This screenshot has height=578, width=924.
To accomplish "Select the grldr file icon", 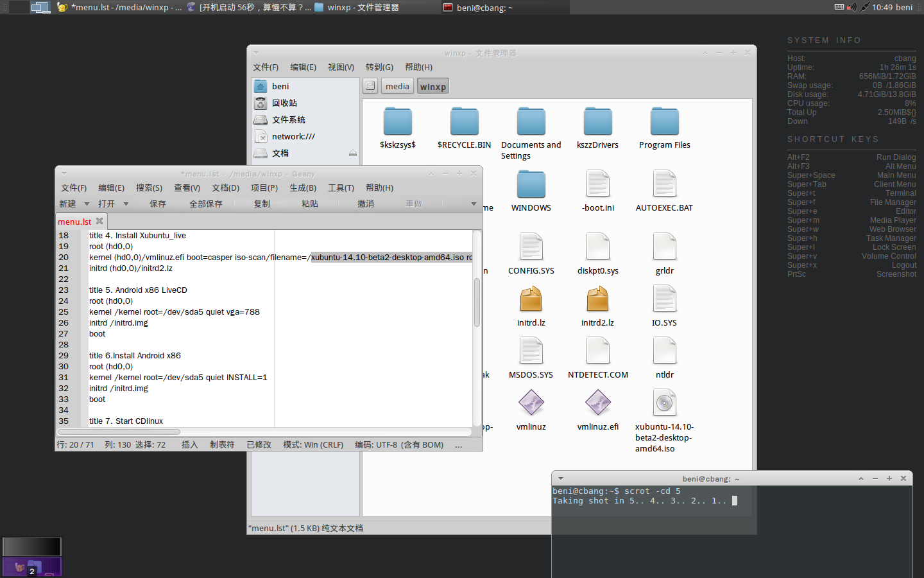I will [665, 247].
